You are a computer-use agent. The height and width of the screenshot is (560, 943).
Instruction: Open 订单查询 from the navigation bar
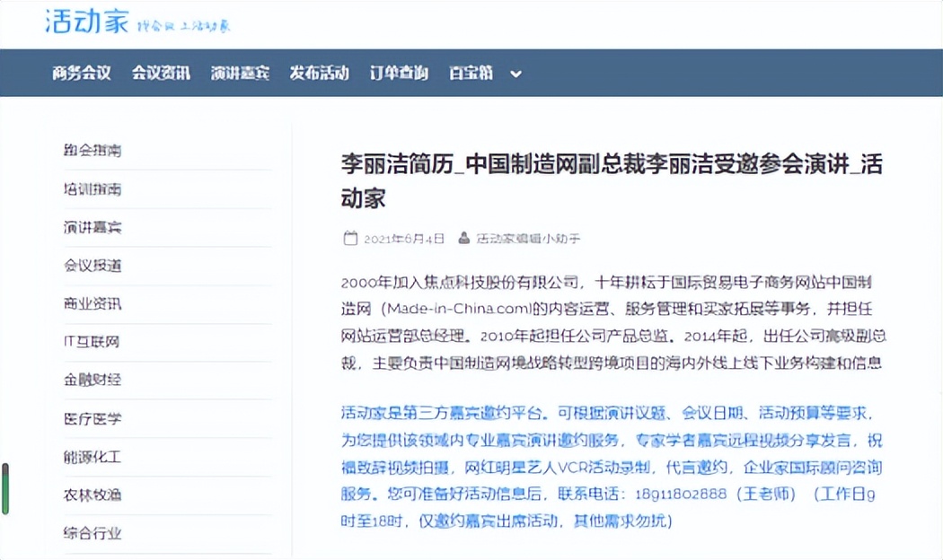(398, 74)
